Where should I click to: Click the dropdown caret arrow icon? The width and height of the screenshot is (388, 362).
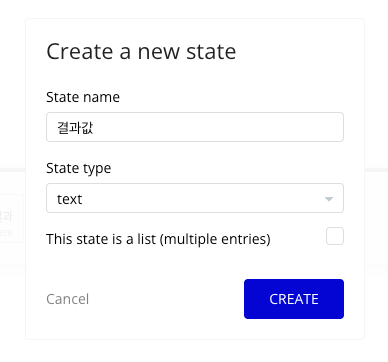click(329, 199)
